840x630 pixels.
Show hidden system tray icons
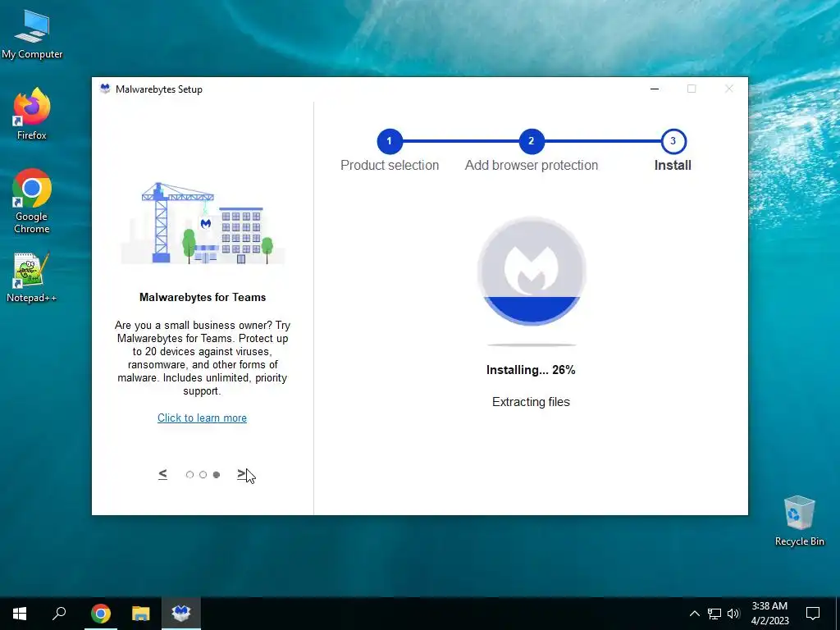[694, 614]
